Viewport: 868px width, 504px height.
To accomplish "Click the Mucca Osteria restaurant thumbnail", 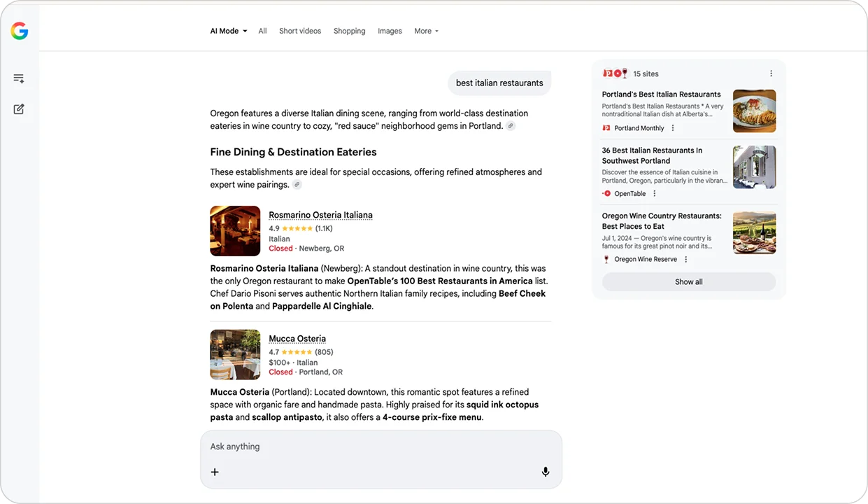I will [x=235, y=355].
